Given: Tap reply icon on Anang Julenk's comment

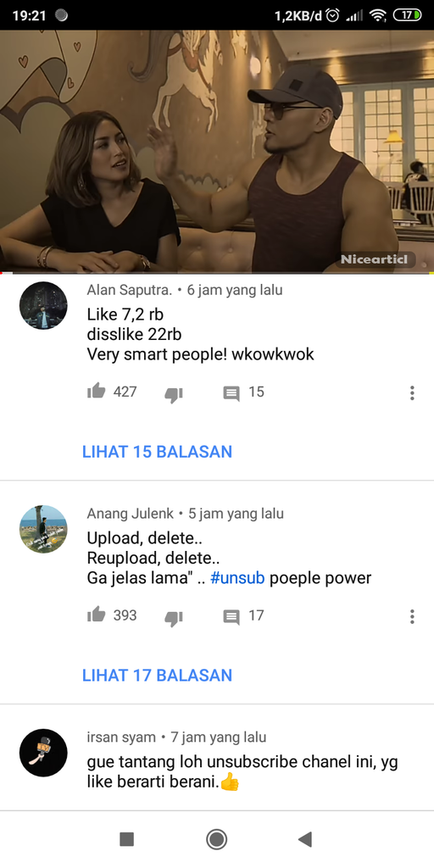Looking at the screenshot, I should [231, 617].
